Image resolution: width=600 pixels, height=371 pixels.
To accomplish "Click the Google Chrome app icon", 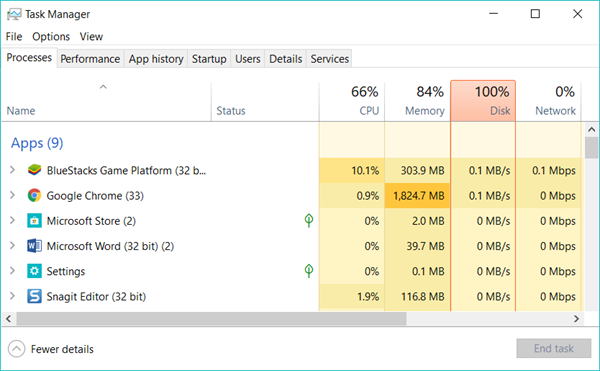I will click(34, 195).
